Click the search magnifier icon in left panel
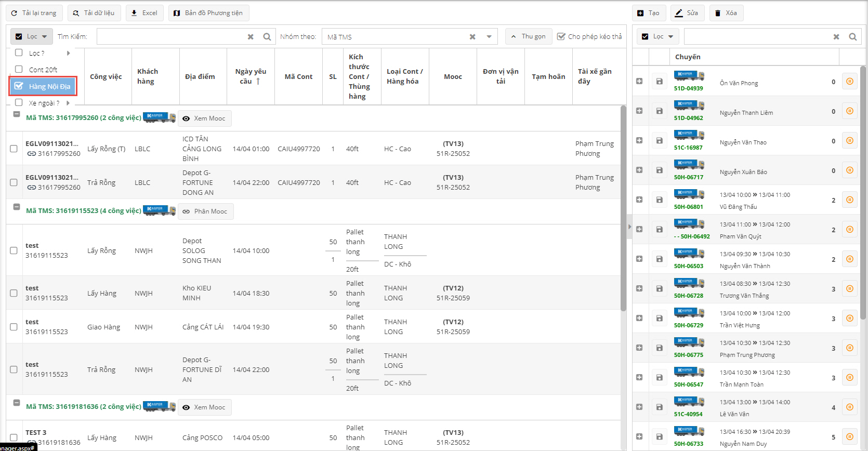Image resolution: width=868 pixels, height=451 pixels. (267, 37)
